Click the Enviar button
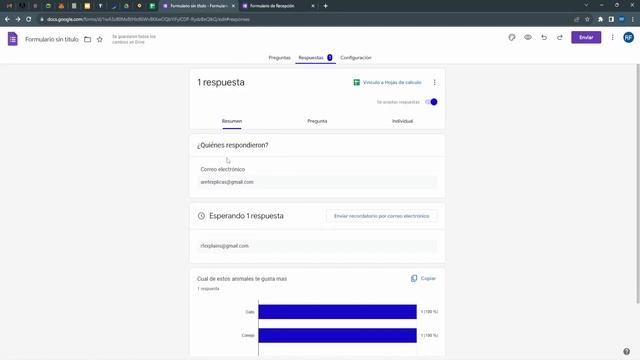 (x=586, y=38)
